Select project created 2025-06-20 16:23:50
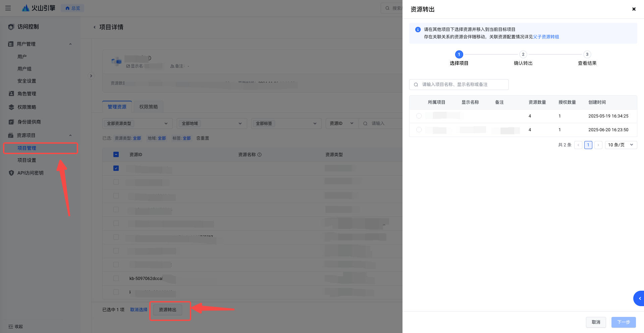Screen dimensions: 644x333 [419, 130]
